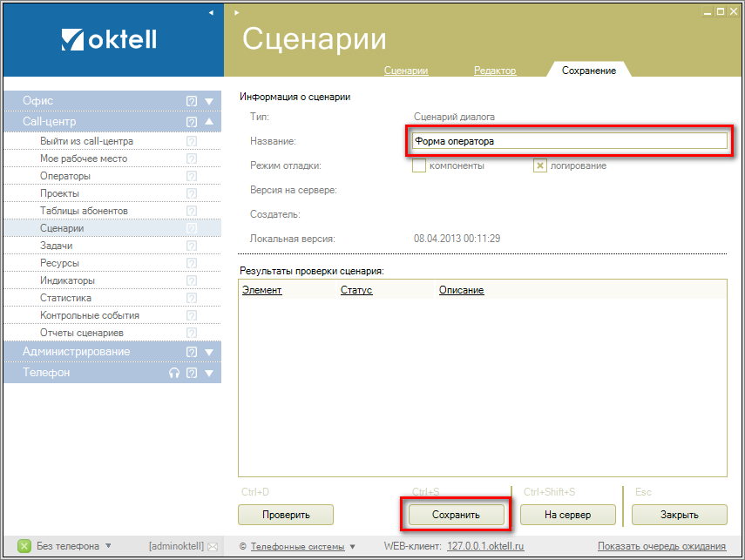Viewport: 745px width, 560px height.
Task: Open help icon beside Задачи
Action: click(192, 246)
